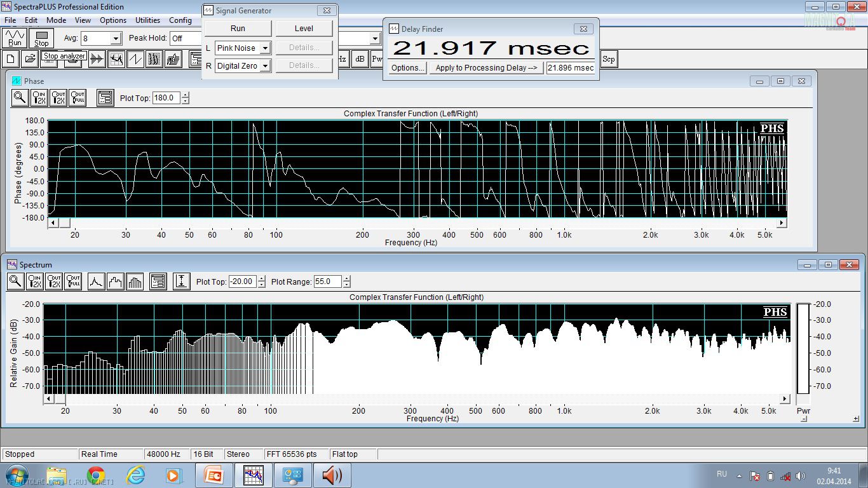Click the Run analyzer waveform button
Image resolution: width=868 pixels, height=488 pixels.
[15, 38]
